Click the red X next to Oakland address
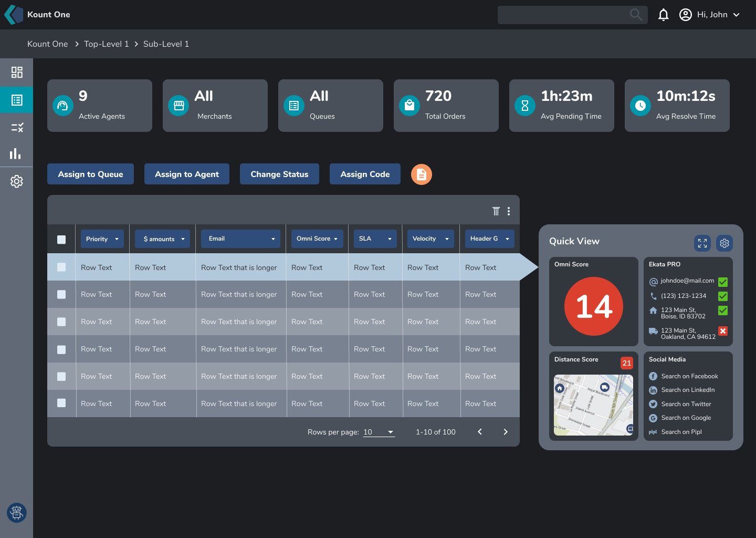 723,331
